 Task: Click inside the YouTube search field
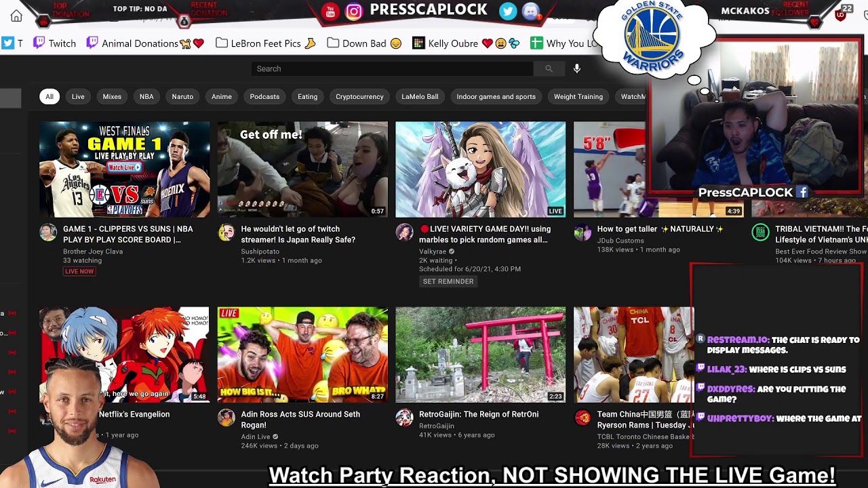(392, 68)
